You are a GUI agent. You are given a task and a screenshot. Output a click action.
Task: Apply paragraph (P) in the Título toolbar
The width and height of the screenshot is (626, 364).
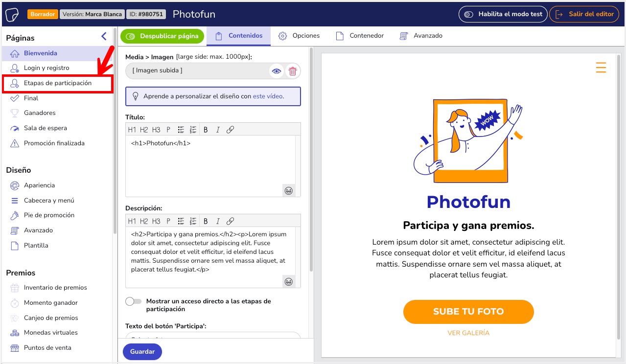click(x=168, y=130)
